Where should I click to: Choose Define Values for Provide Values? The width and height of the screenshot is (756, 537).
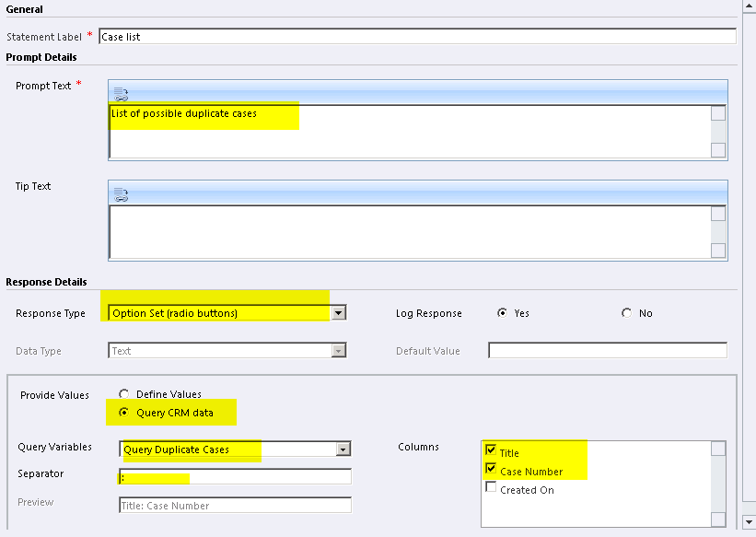coord(124,394)
